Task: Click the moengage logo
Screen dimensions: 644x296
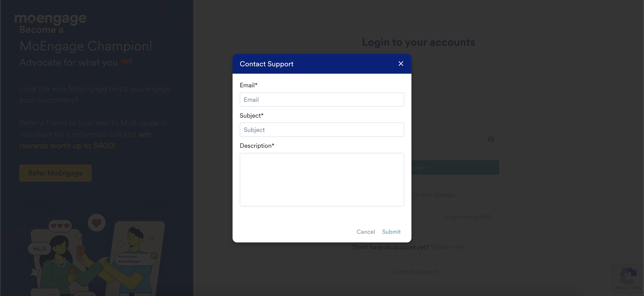Action: (51, 19)
